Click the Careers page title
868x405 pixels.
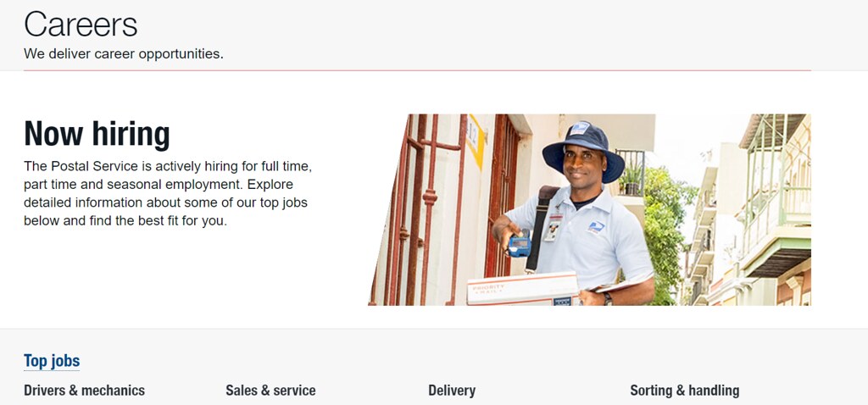click(81, 25)
